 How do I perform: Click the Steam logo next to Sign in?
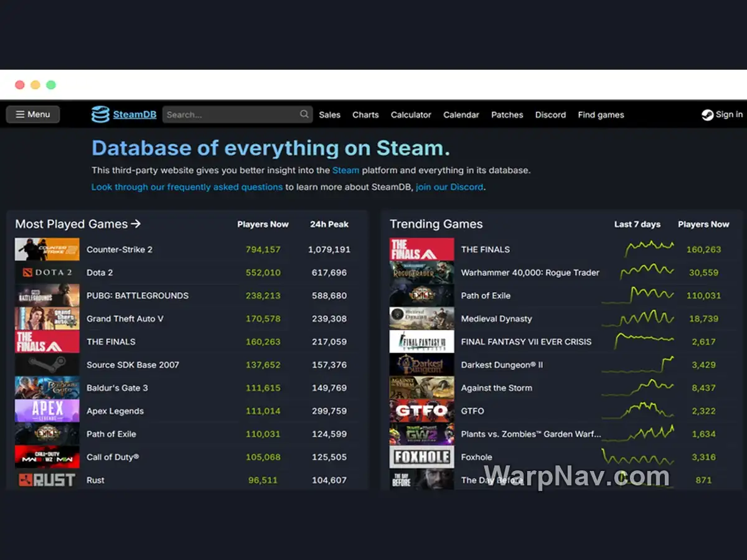click(x=707, y=114)
